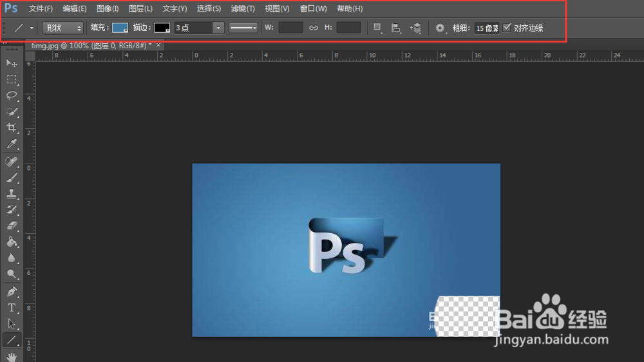This screenshot has width=644, height=362.
Task: Close the timg.jpg document tab
Action: [158, 45]
